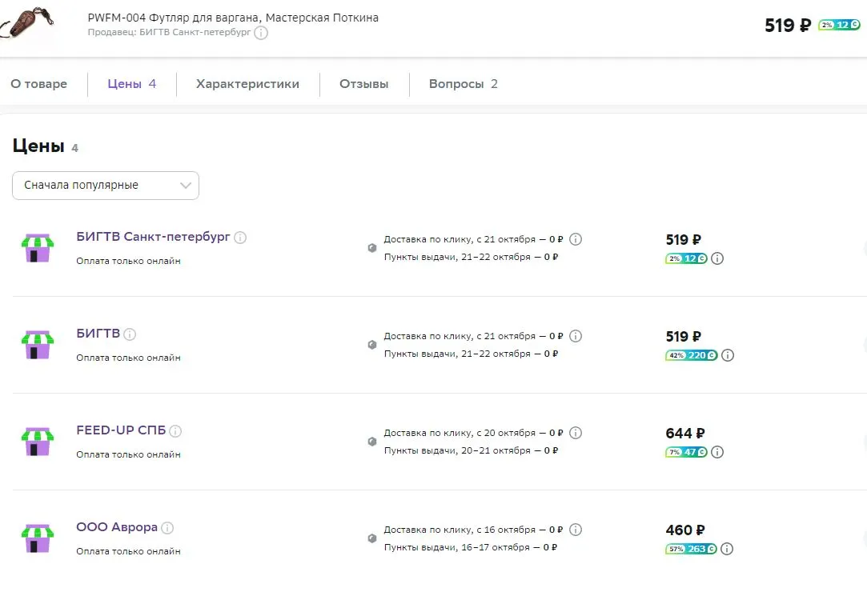Click the info icon beside the header seller name
Image resolution: width=867 pixels, height=616 pixels.
click(x=261, y=33)
